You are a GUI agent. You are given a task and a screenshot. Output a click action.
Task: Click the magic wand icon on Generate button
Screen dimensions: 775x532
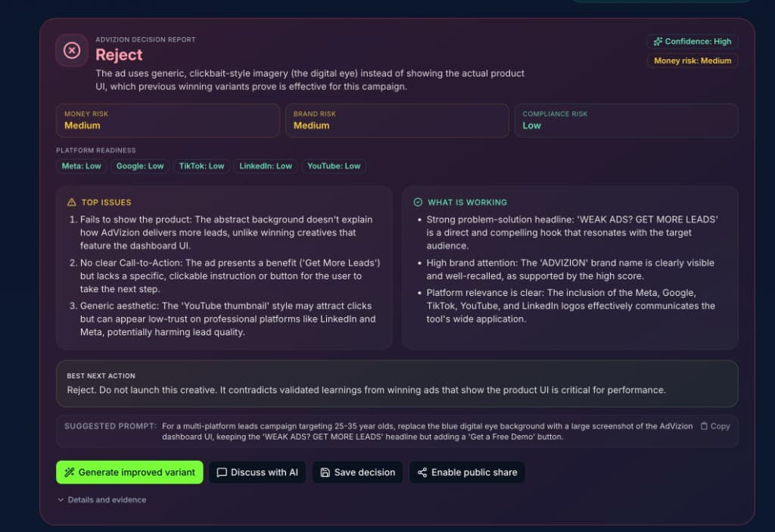pos(69,472)
